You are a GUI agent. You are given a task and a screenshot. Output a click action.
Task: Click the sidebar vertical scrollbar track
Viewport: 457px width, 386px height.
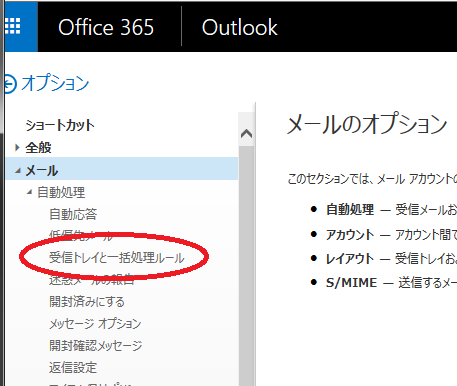tap(246, 265)
